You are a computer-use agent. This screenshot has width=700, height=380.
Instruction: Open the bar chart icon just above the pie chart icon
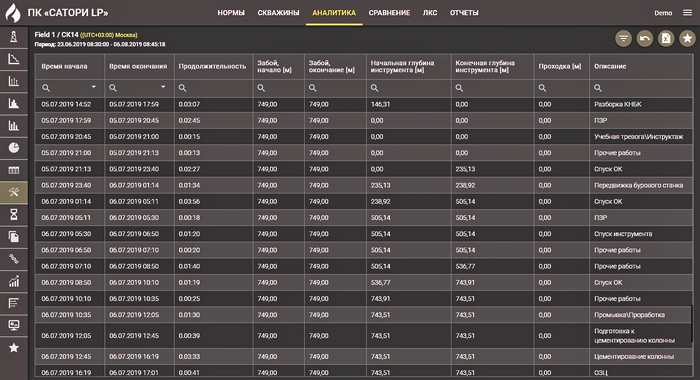coord(14,125)
